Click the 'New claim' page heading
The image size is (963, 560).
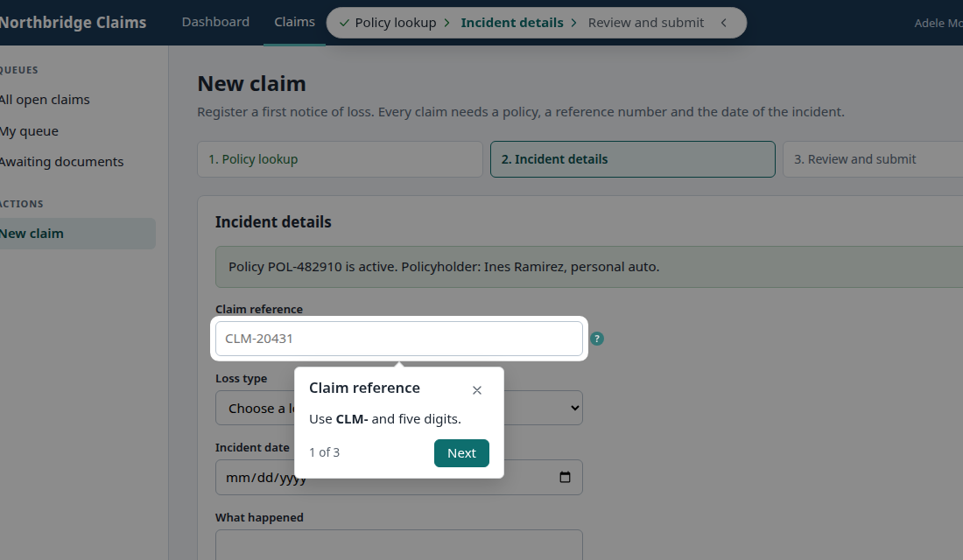pos(252,83)
